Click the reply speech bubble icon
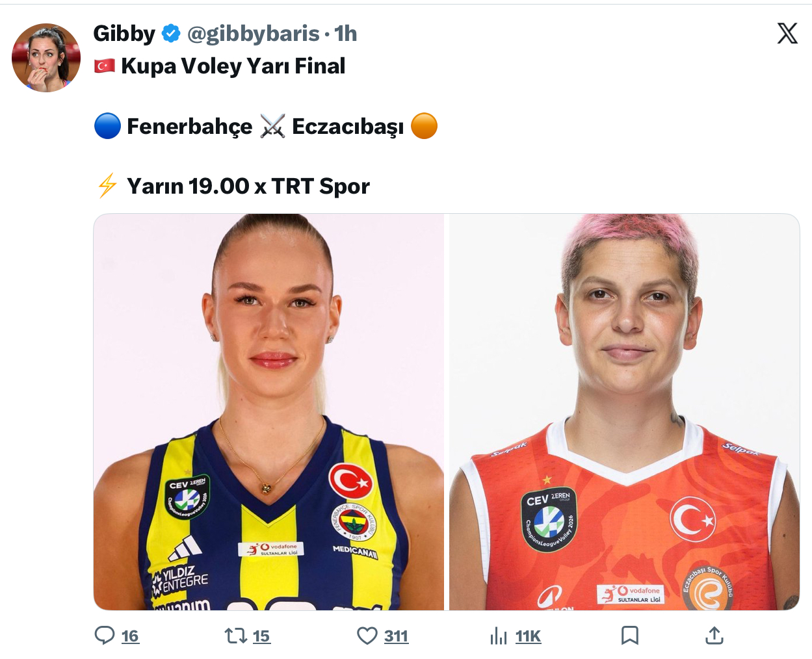The image size is (812, 659). pos(105,635)
